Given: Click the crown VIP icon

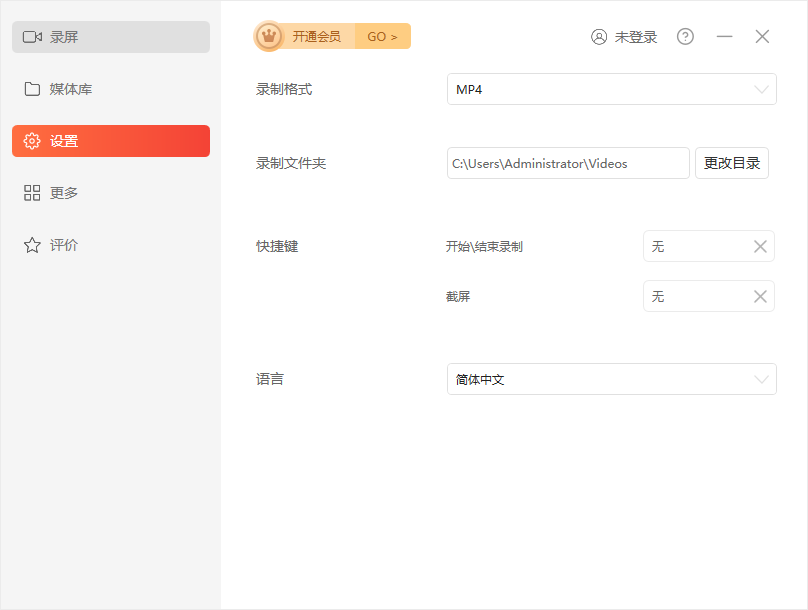Looking at the screenshot, I should [268, 36].
